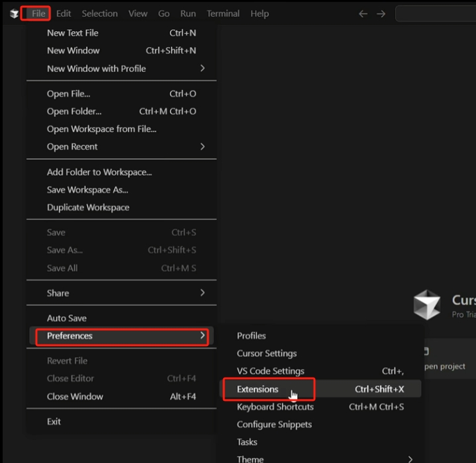Click Open project button
476x463 pixels.
pyautogui.click(x=444, y=366)
